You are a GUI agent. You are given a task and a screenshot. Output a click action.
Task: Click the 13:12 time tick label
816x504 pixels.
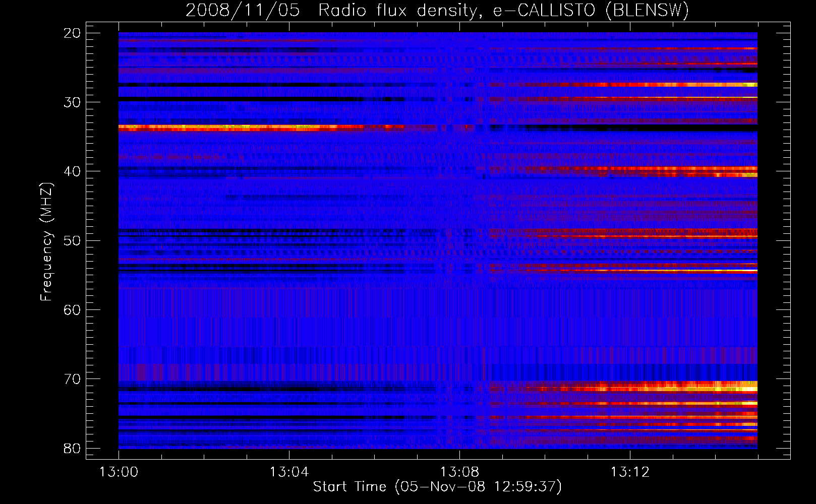(630, 472)
